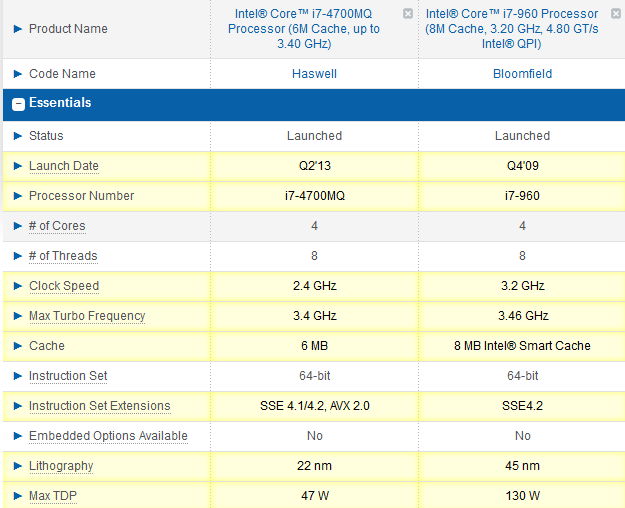
Task: Click the arrow icon beside Product Name
Action: click(17, 29)
